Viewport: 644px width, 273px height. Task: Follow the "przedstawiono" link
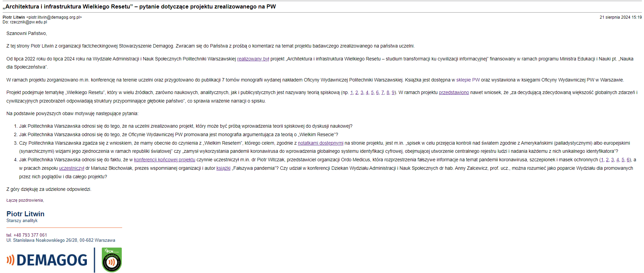tap(454, 92)
